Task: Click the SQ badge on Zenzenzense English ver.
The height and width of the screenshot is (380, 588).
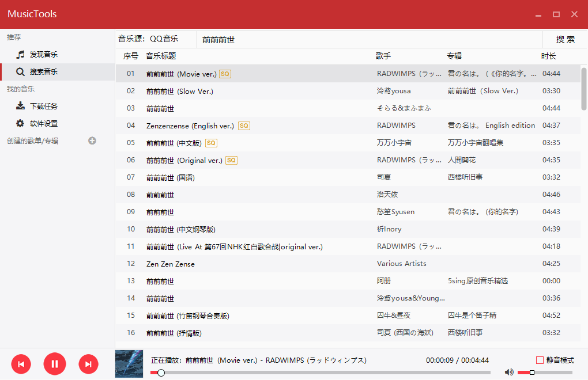Action: (244, 126)
